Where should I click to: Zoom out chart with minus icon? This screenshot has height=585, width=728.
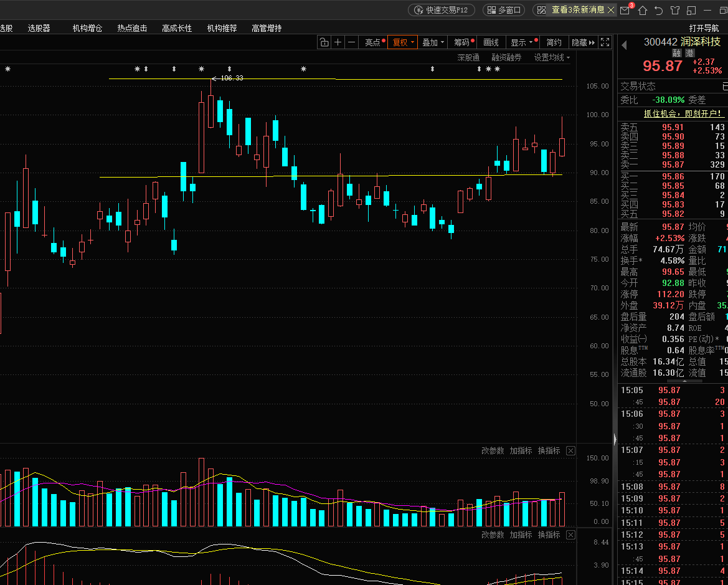tap(351, 42)
